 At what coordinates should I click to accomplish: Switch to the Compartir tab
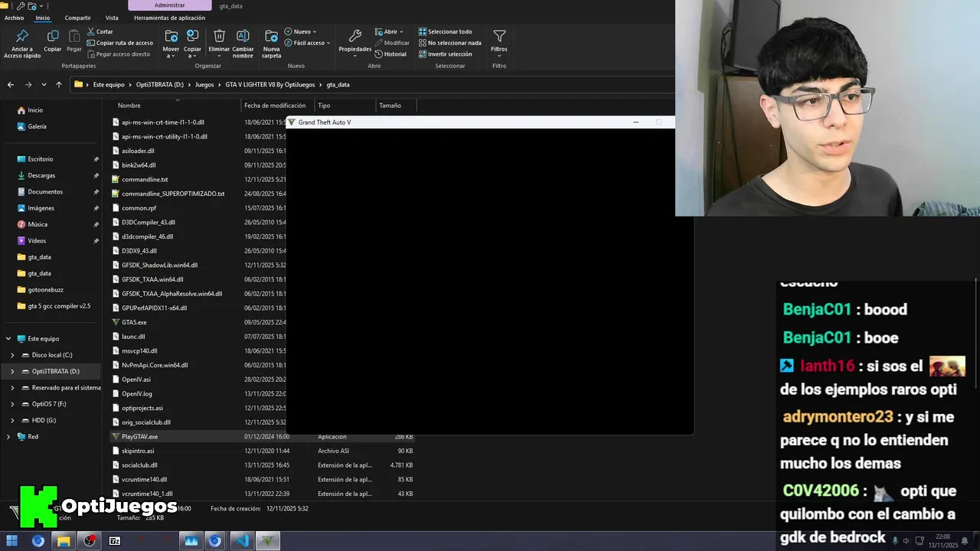coord(77,18)
